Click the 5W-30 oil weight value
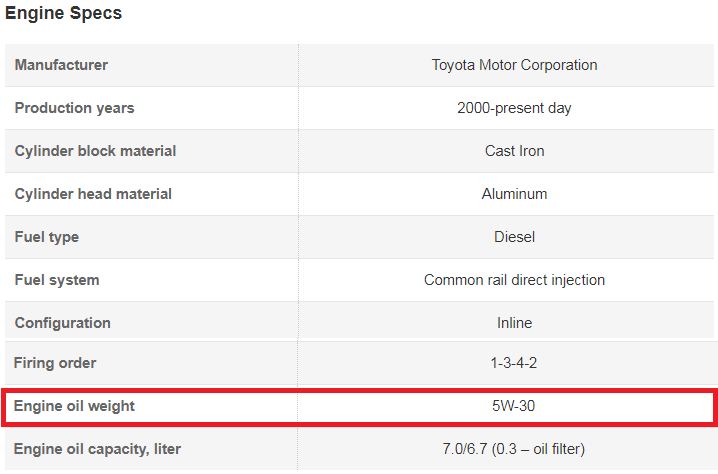This screenshot has height=474, width=718. 513,406
